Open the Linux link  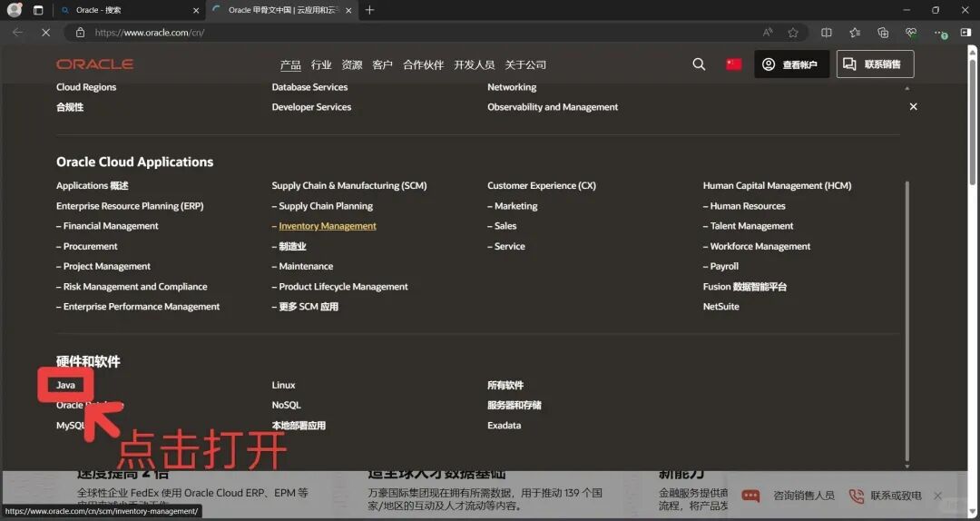click(x=283, y=385)
